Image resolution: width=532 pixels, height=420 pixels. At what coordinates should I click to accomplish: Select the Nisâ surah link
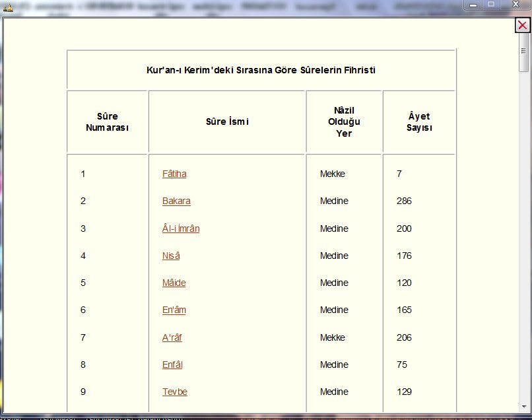[171, 256]
